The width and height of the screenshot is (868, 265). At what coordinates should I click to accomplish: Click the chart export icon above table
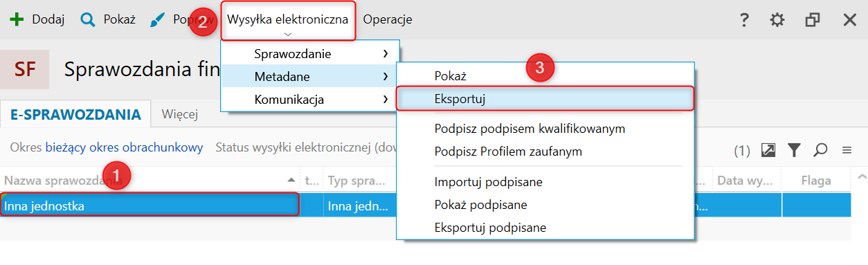(768, 149)
